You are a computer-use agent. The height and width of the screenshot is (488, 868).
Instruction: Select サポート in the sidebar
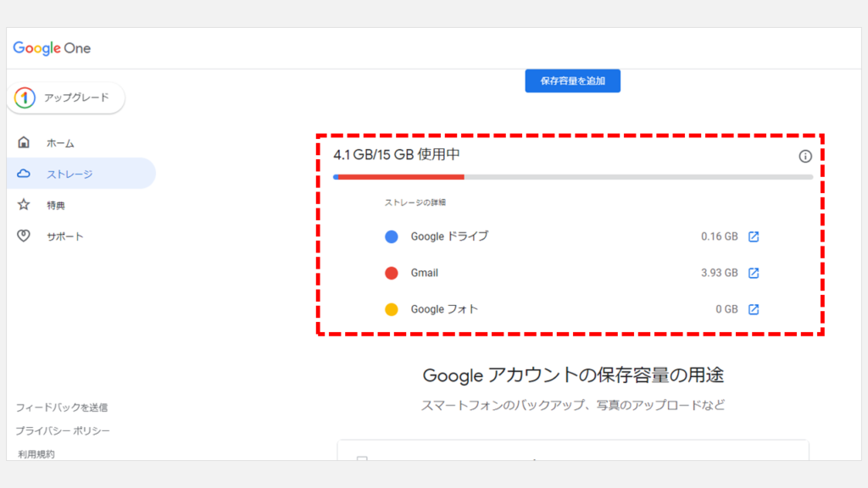click(81, 236)
